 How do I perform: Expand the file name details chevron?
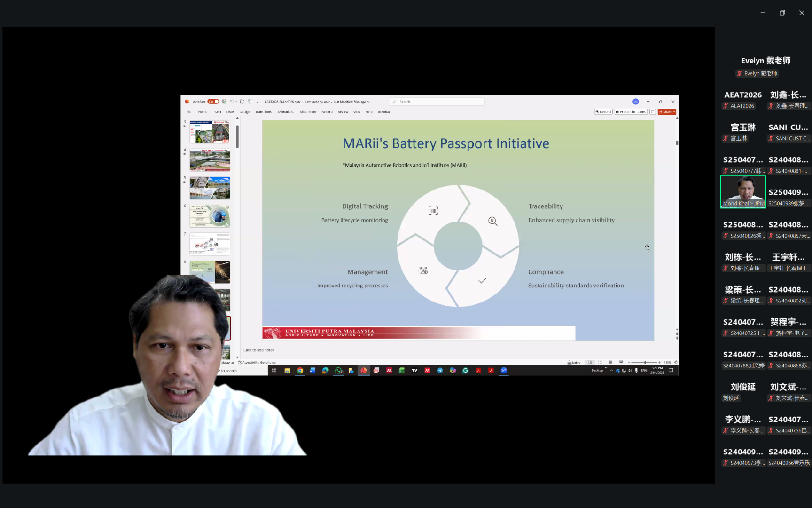pyautogui.click(x=368, y=102)
